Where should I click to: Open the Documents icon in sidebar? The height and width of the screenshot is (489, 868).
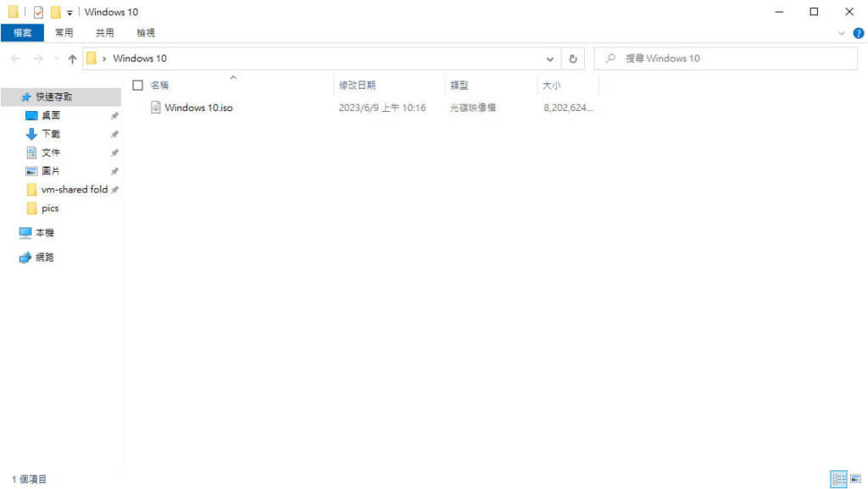31,152
